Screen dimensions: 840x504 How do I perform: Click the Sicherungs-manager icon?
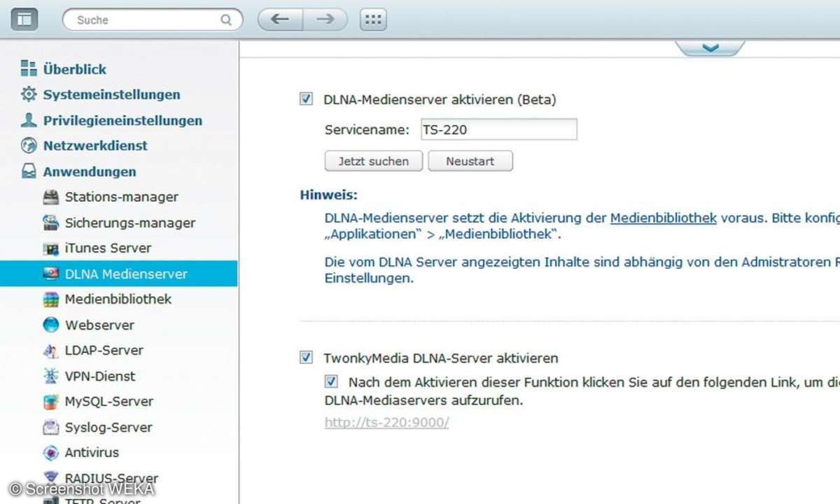click(50, 223)
